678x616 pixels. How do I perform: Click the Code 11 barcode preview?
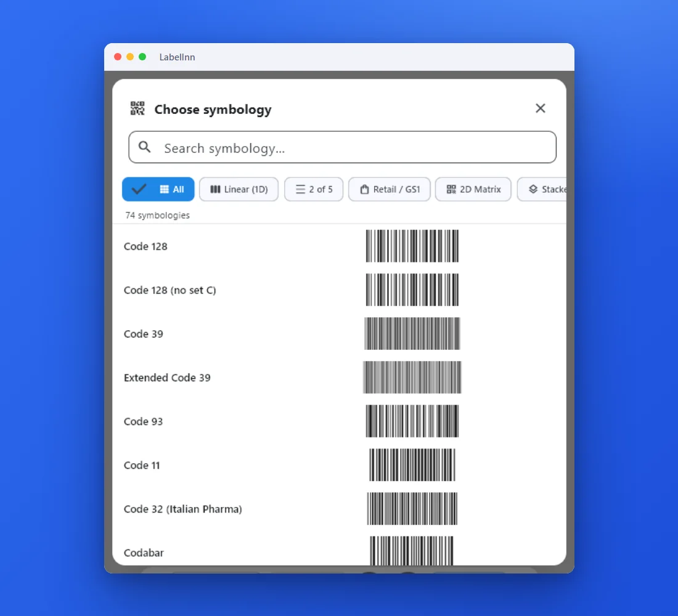412,465
